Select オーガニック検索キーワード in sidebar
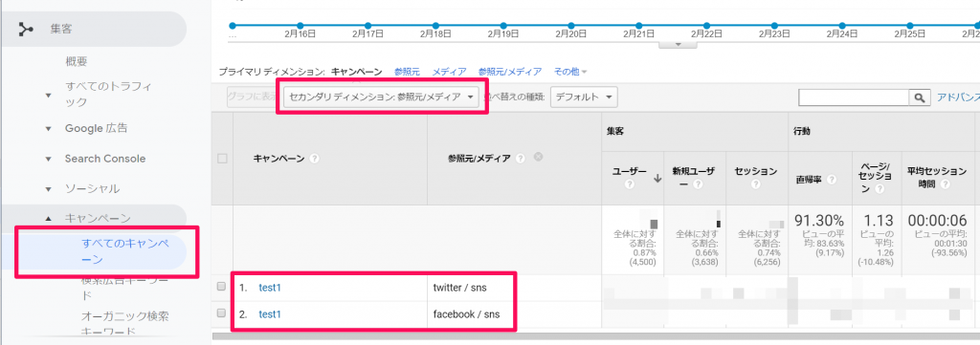Image resolution: width=980 pixels, height=345 pixels. click(x=125, y=324)
